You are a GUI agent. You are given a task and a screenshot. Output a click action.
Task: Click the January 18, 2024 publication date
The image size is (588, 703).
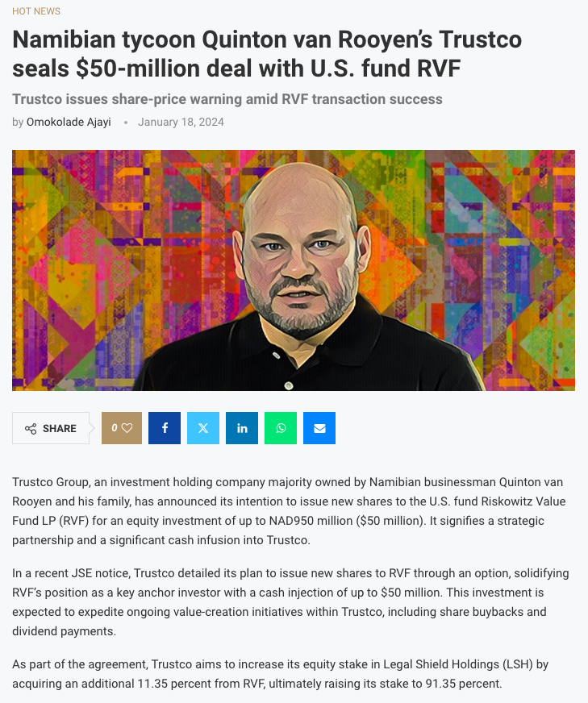pyautogui.click(x=180, y=122)
